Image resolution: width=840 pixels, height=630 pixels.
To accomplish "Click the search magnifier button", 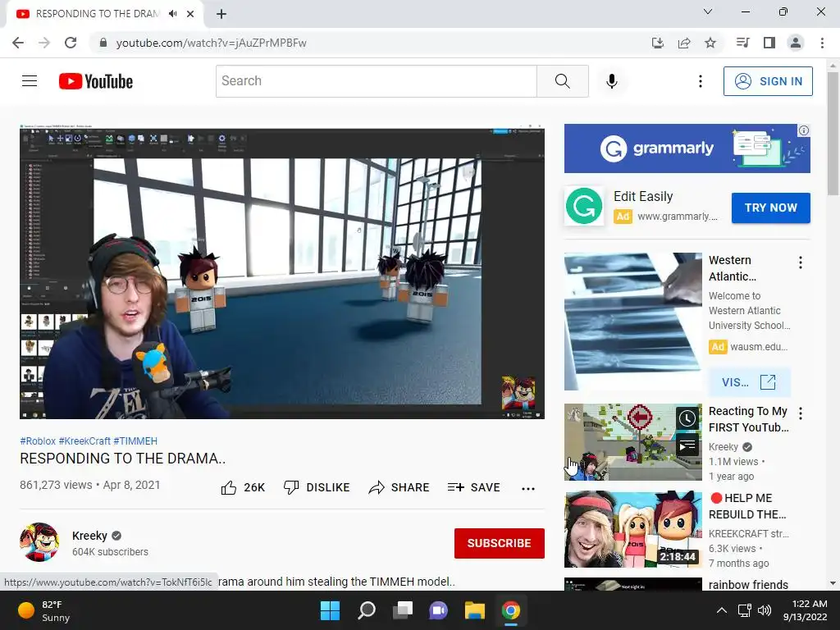I will pyautogui.click(x=563, y=81).
